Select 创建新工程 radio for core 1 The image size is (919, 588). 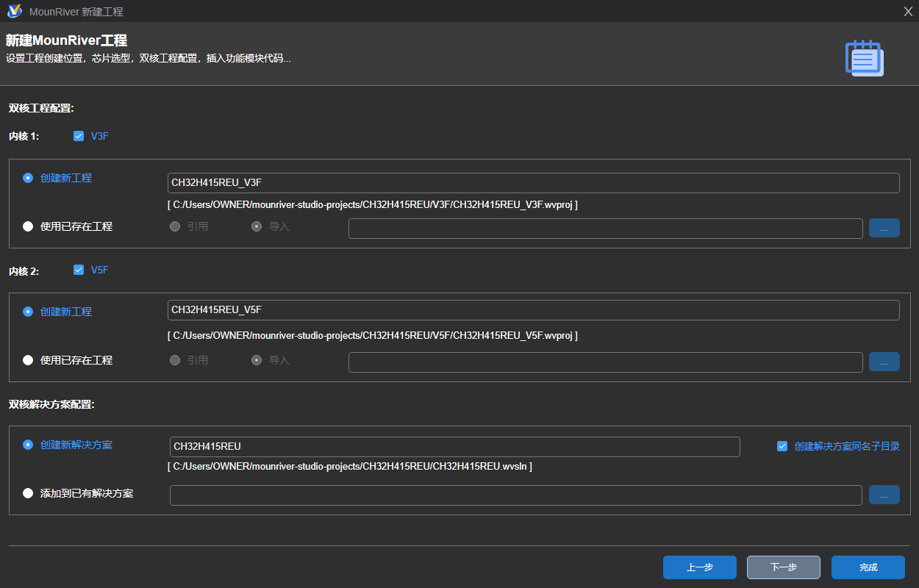point(28,178)
